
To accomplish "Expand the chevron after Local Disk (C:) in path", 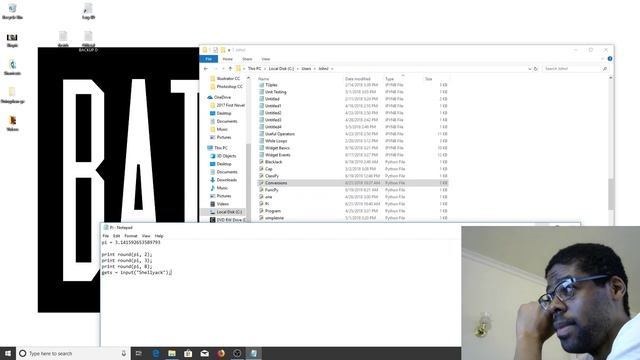I will coord(298,69).
